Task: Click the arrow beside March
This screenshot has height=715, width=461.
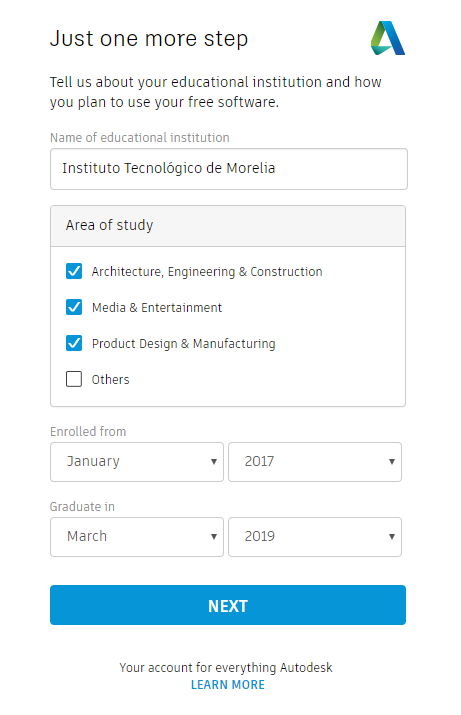Action: (x=213, y=537)
